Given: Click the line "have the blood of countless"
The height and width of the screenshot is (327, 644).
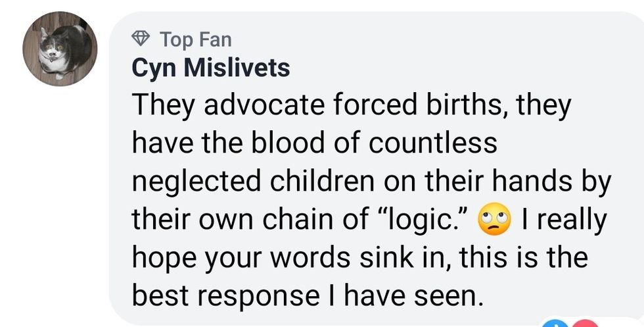Looking at the screenshot, I should point(314,143).
